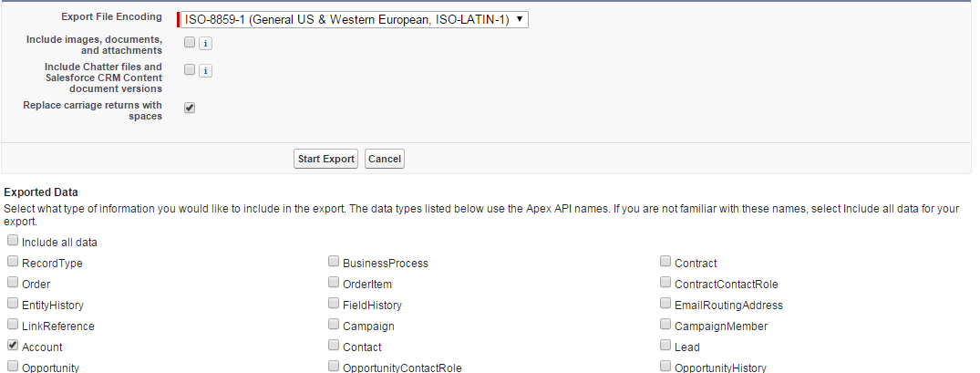The height and width of the screenshot is (373, 980).
Task: Click info icon beside Chatter files option
Action: coord(206,70)
